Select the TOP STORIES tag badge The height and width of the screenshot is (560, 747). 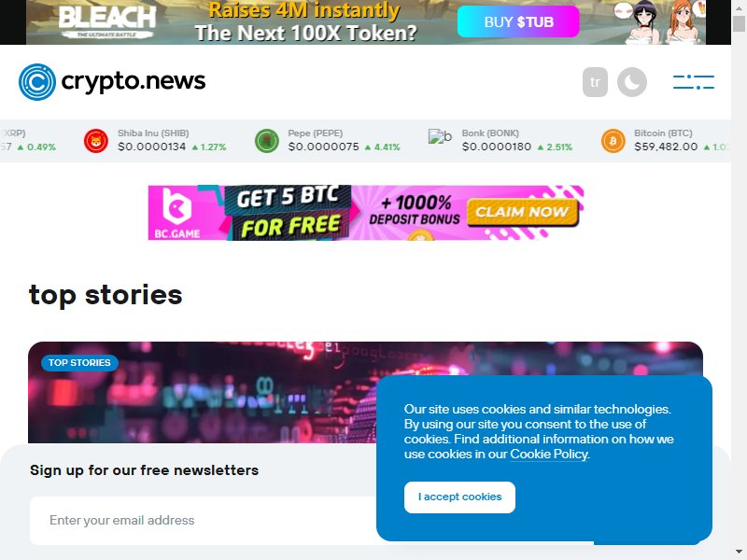[x=79, y=363]
